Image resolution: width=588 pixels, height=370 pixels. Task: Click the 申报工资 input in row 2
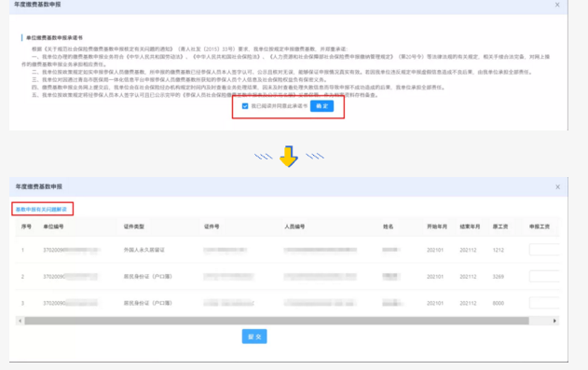coord(544,276)
